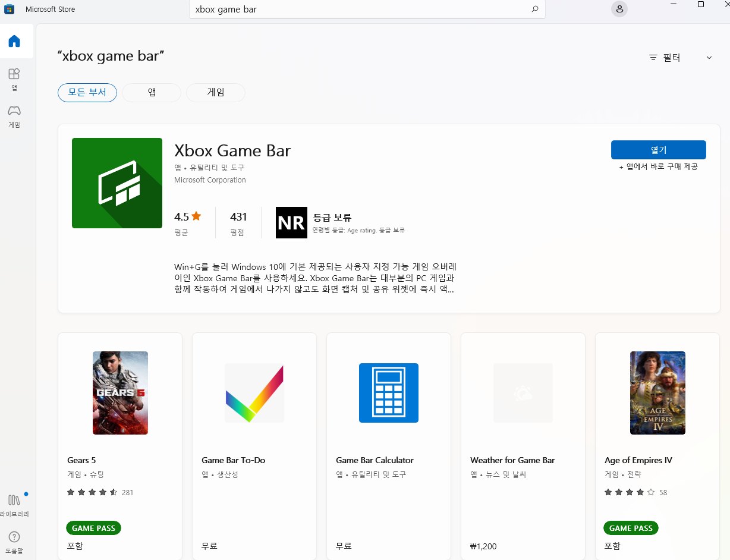Click the Win+G description paragraph
Screen dimensions: 730x560
(315, 278)
